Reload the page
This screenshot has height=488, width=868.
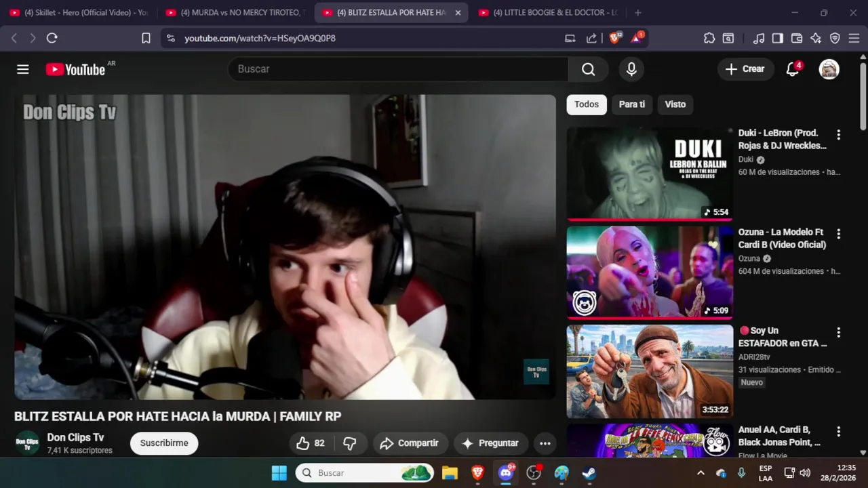coord(52,39)
